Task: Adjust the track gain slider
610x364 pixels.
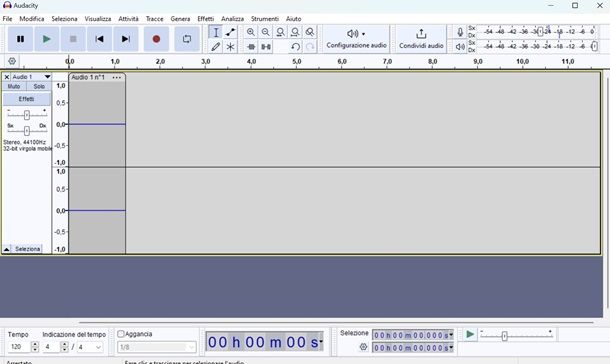Action: coord(26,115)
